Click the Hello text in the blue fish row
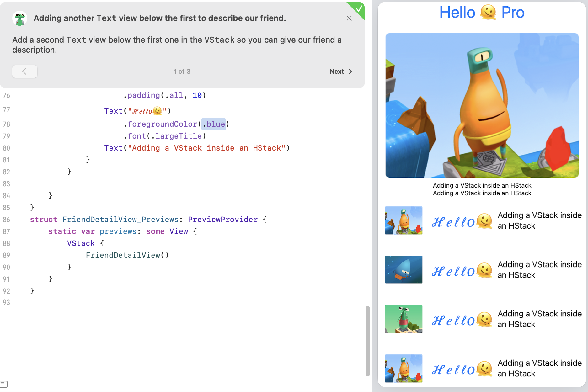588x392 pixels. coord(453,271)
